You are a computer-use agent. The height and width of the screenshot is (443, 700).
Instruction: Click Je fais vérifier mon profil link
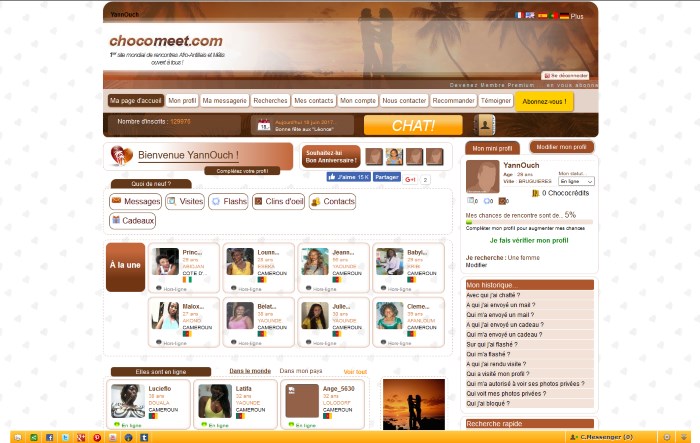tap(529, 240)
